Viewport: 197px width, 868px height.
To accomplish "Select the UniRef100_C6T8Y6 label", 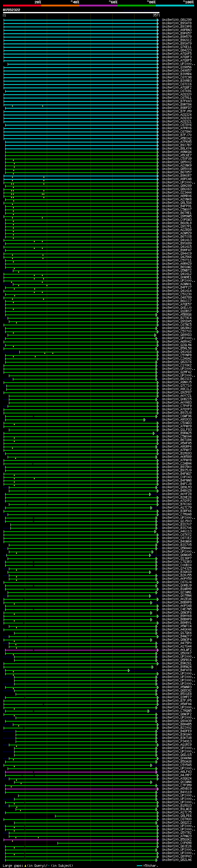I will [x=177, y=125].
